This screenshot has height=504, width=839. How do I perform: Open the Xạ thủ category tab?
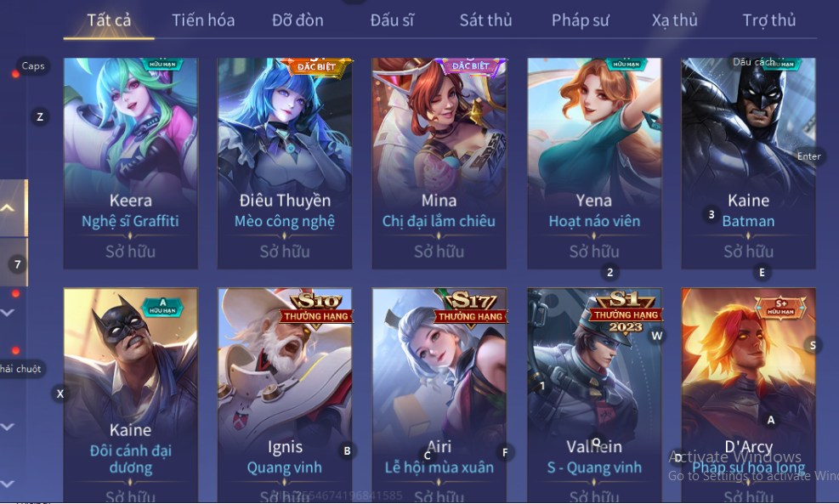pyautogui.click(x=675, y=20)
